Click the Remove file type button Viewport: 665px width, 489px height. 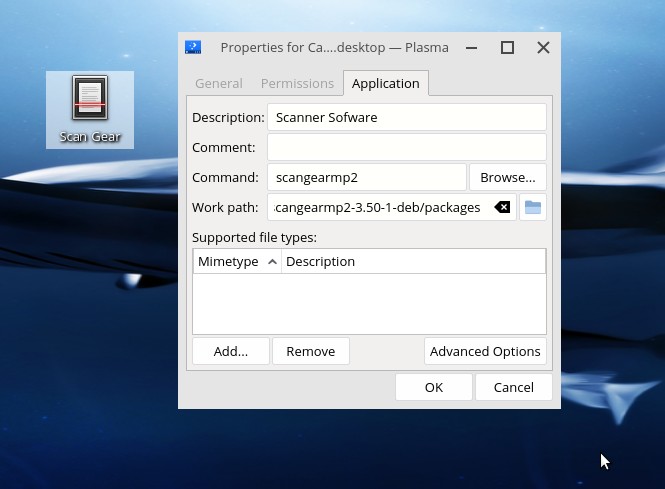tap(310, 351)
